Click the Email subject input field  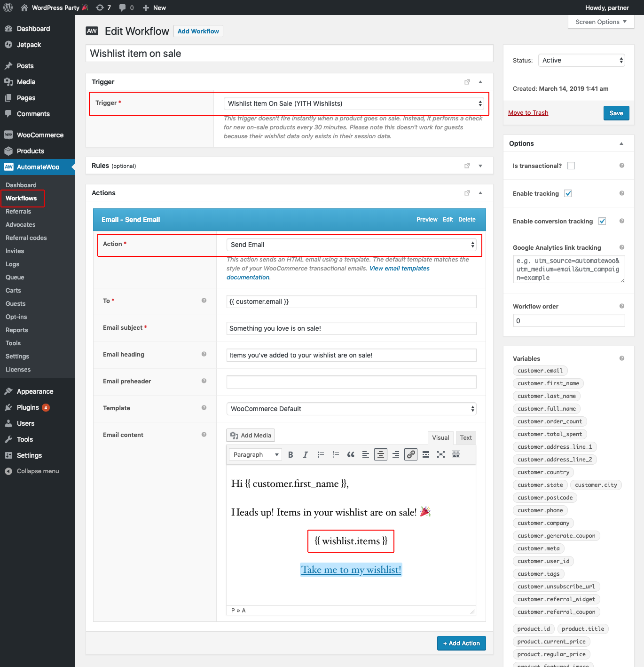352,328
